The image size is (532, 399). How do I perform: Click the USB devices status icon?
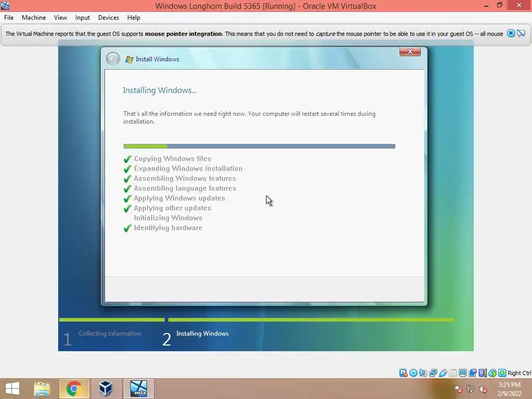(443, 373)
